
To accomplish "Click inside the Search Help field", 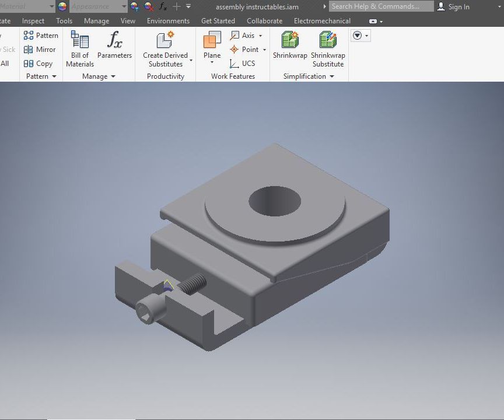I will coord(381,6).
